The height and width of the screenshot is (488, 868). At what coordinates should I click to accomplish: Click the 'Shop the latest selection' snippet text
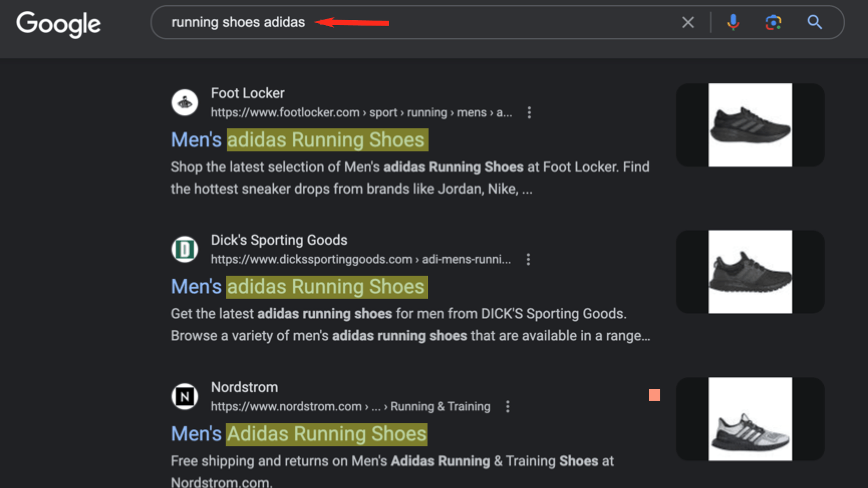tap(410, 178)
